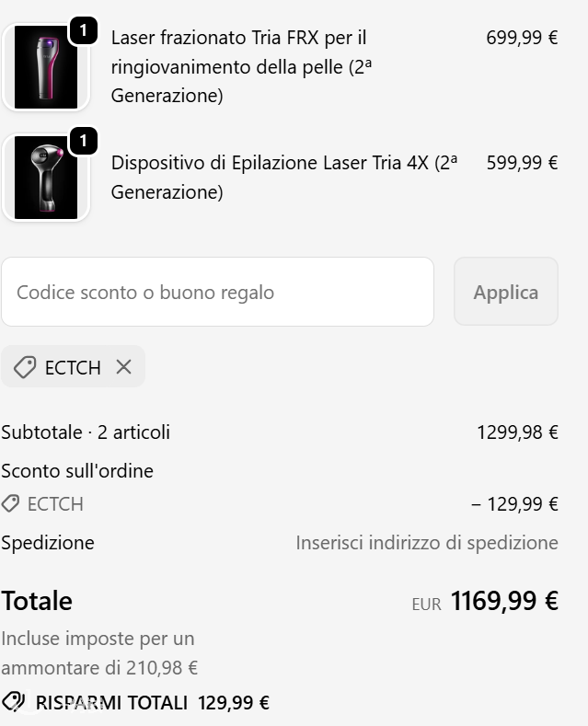Click the Subtotale 1299,98 € amount
The image size is (588, 726).
[x=517, y=432]
